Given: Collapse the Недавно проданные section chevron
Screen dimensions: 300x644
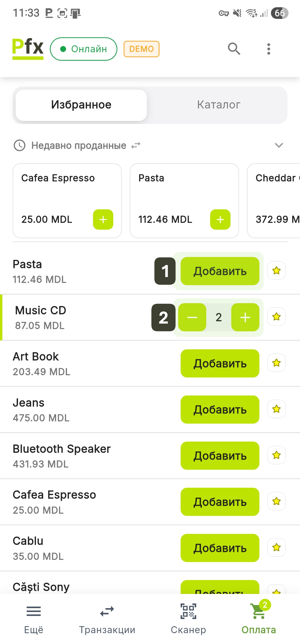Looking at the screenshot, I should tap(279, 145).
